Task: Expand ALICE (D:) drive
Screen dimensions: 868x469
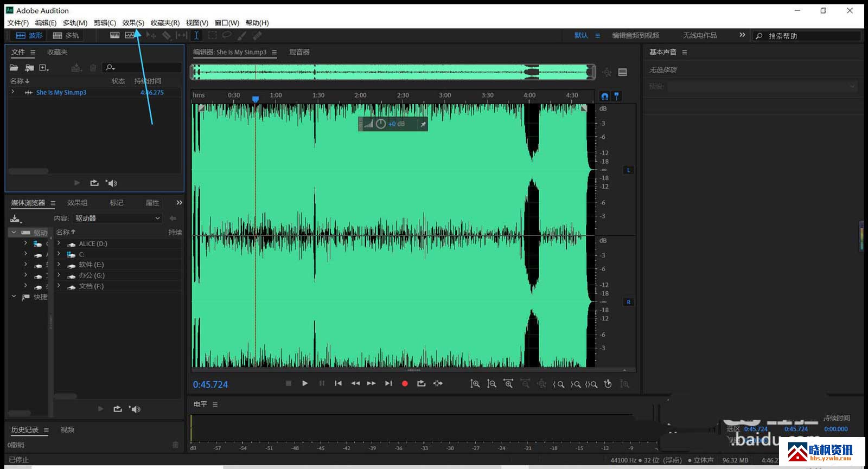Action: [59, 243]
